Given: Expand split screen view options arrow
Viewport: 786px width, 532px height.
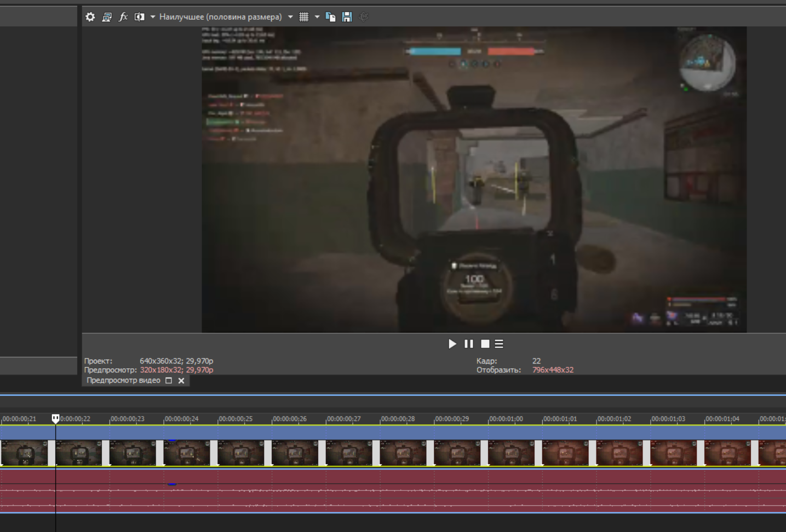Looking at the screenshot, I should (x=153, y=17).
